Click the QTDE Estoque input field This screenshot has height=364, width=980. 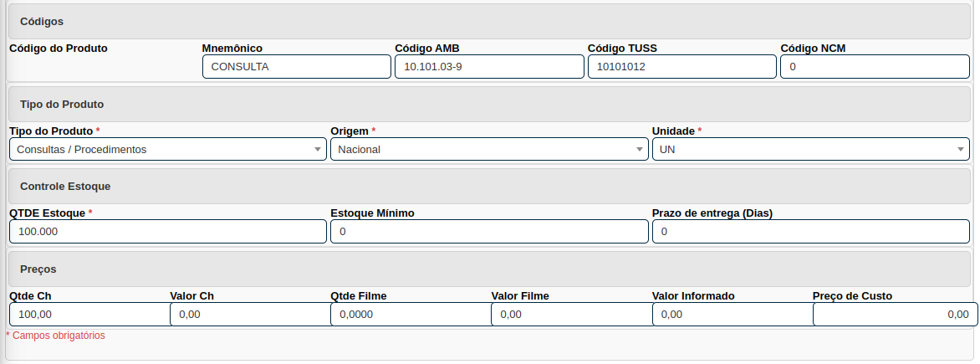(167, 232)
